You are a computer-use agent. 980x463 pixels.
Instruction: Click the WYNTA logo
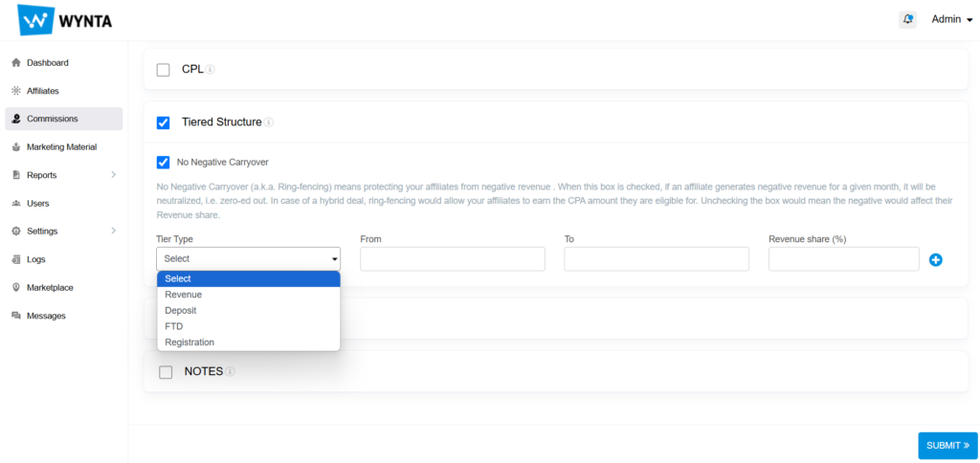(x=65, y=19)
